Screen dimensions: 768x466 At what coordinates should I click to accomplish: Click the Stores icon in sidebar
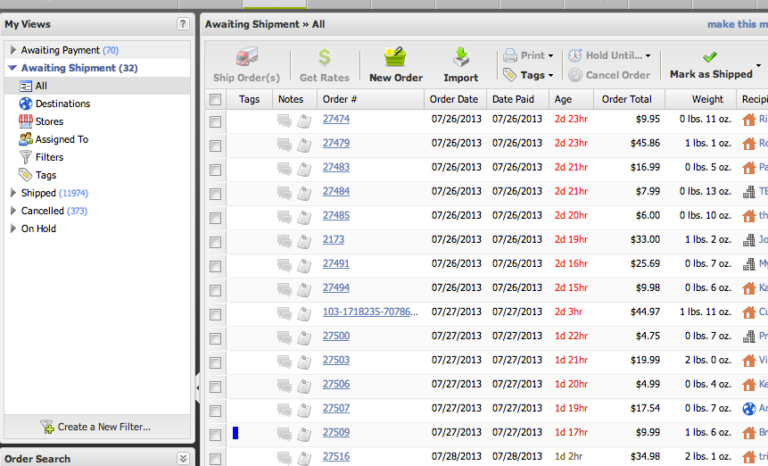click(x=27, y=121)
